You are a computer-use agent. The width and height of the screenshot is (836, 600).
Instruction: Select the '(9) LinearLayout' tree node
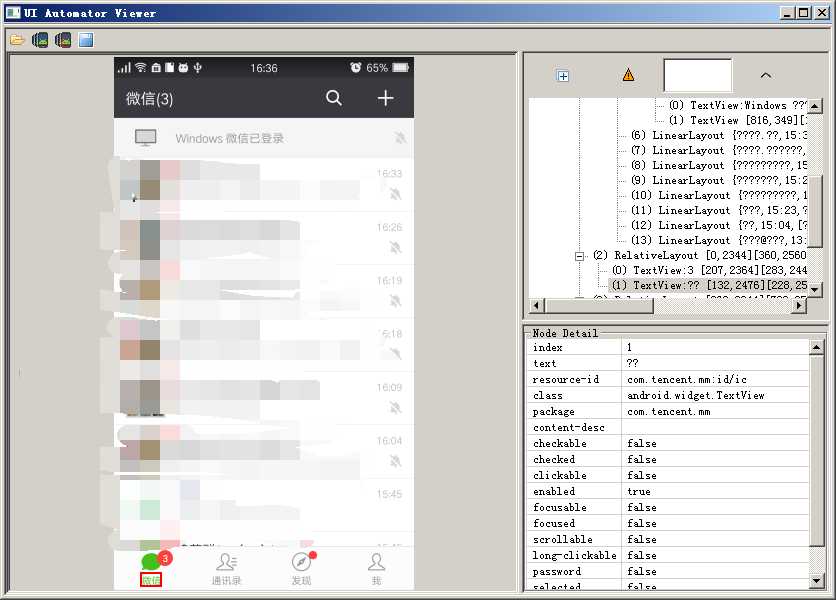tap(719, 180)
